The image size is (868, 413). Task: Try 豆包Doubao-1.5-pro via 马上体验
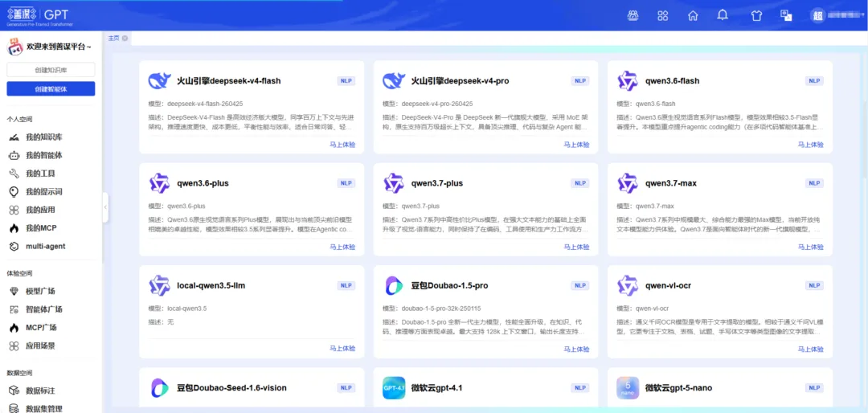(x=577, y=349)
